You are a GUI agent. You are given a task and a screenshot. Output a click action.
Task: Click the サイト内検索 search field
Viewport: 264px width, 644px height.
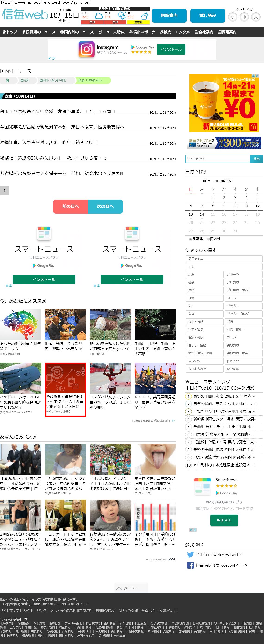217,159
